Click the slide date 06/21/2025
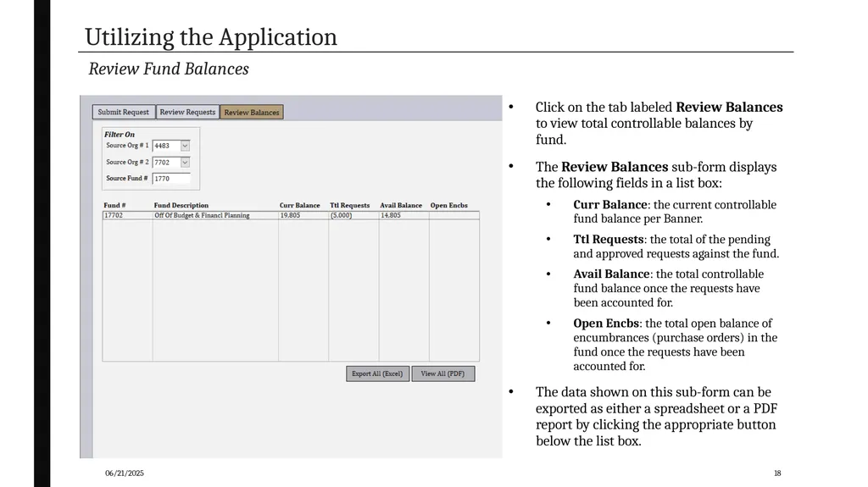The height and width of the screenshot is (487, 868). [125, 473]
